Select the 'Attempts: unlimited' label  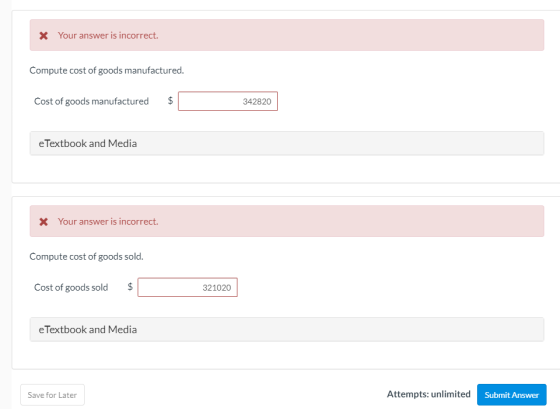pos(429,394)
